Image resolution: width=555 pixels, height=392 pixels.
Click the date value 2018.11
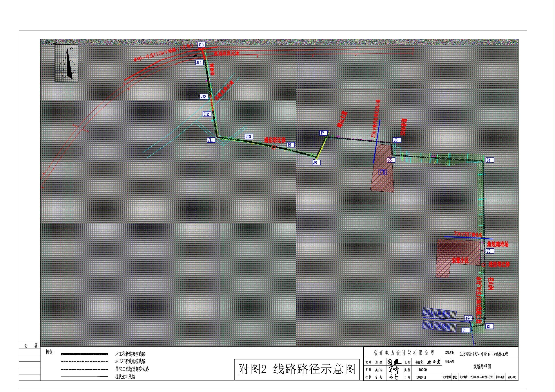point(421,378)
